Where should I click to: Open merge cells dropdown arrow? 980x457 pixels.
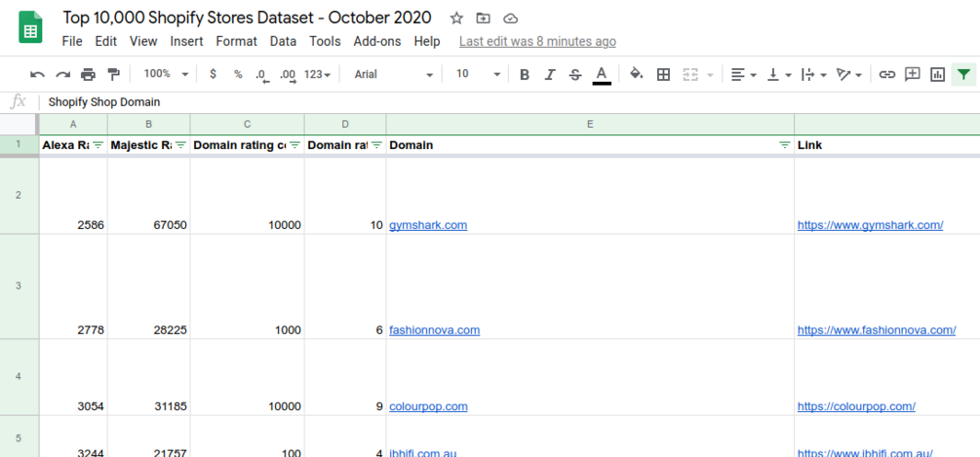coord(709,75)
